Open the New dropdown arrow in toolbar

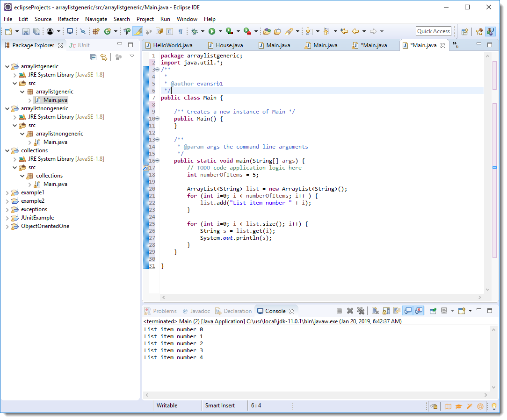(17, 31)
